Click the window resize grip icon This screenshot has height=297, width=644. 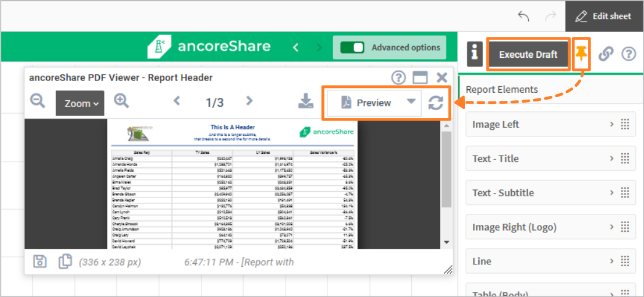click(x=448, y=269)
